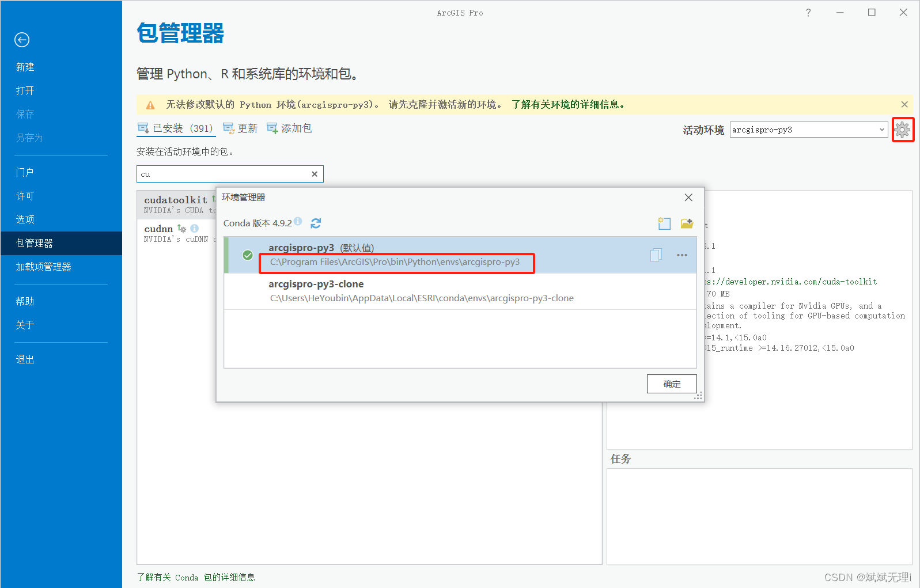The image size is (920, 588).
Task: Open the ArcGIS Pro help question mark
Action: tap(808, 13)
